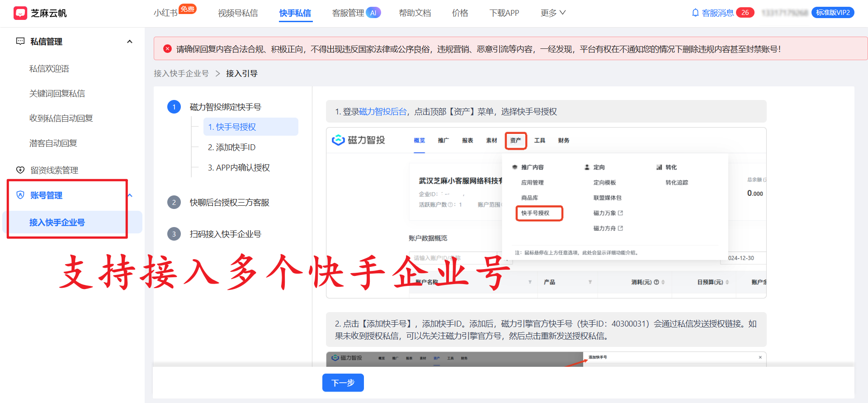868x403 pixels.
Task: Select sub-step 1. 快手号授权
Action: point(251,127)
